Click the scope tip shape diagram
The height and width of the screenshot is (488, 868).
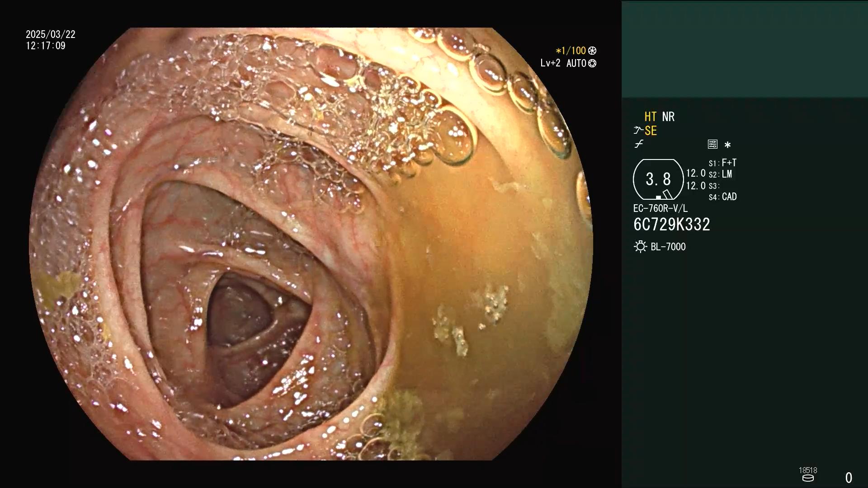[x=658, y=179]
